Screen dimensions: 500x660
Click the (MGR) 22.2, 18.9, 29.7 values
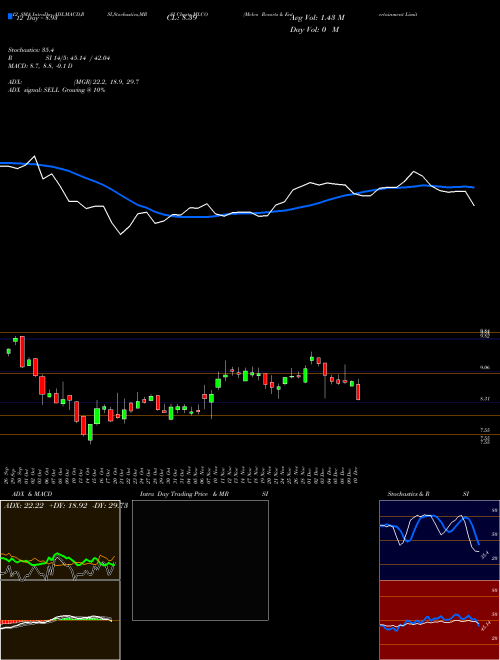coord(106,82)
